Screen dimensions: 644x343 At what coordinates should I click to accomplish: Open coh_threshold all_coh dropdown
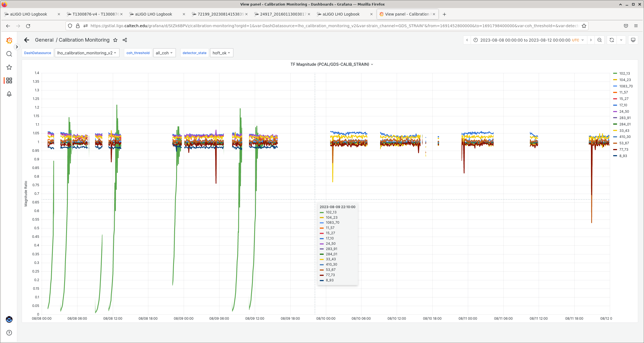click(x=164, y=53)
